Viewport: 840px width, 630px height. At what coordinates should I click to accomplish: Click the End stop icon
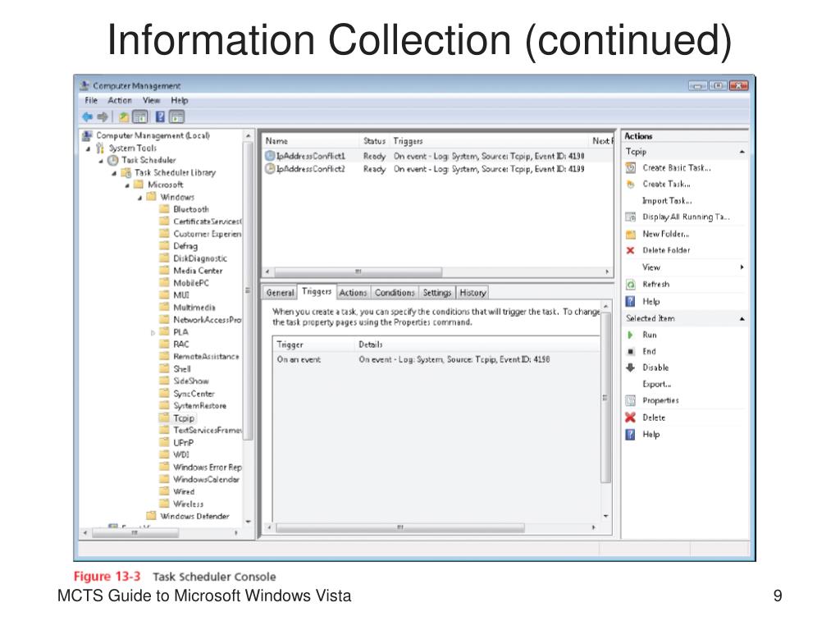coord(631,351)
